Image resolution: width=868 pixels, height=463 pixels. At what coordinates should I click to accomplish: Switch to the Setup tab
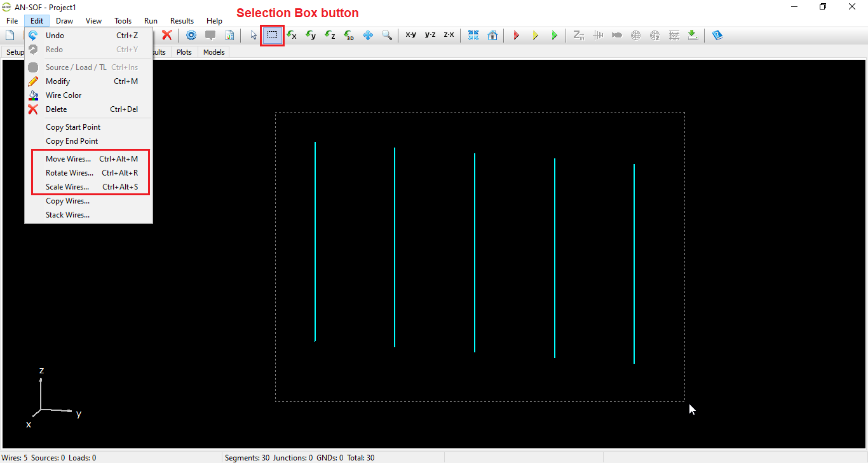point(14,52)
